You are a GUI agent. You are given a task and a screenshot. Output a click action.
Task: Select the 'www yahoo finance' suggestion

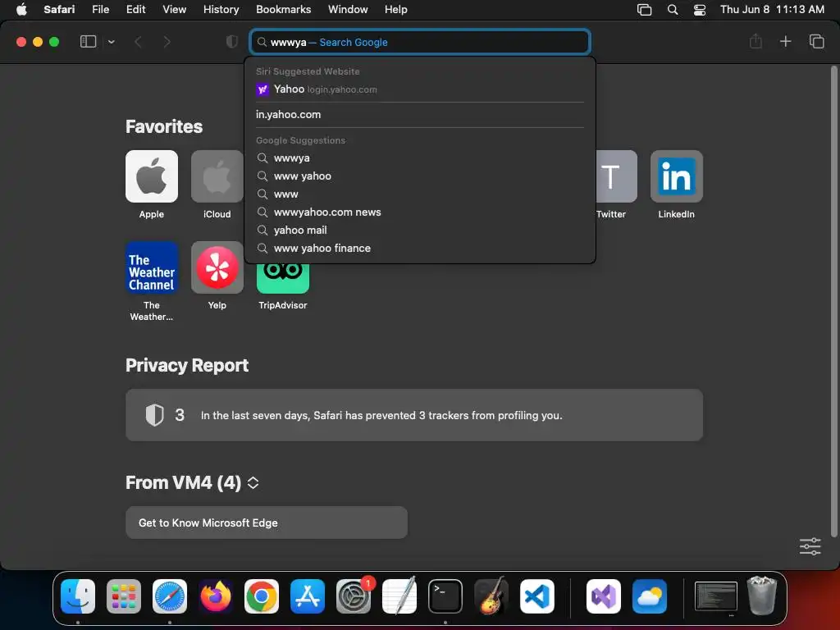[x=420, y=249]
